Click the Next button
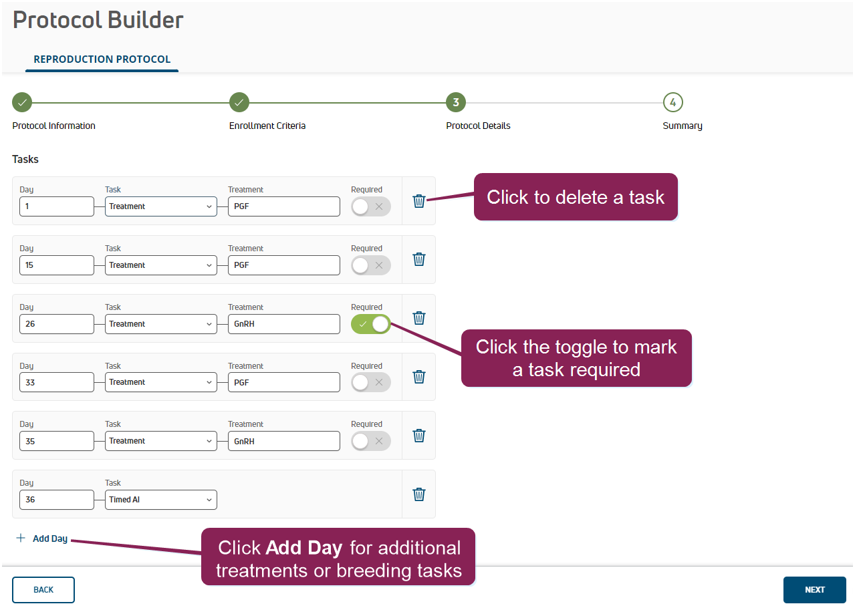861x616 pixels. [x=814, y=590]
